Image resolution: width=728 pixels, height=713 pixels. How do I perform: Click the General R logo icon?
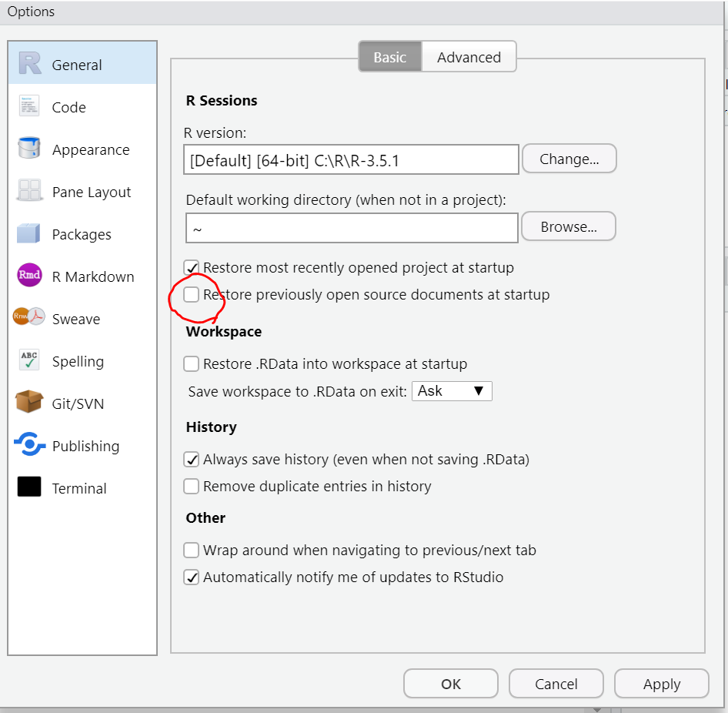click(x=30, y=64)
